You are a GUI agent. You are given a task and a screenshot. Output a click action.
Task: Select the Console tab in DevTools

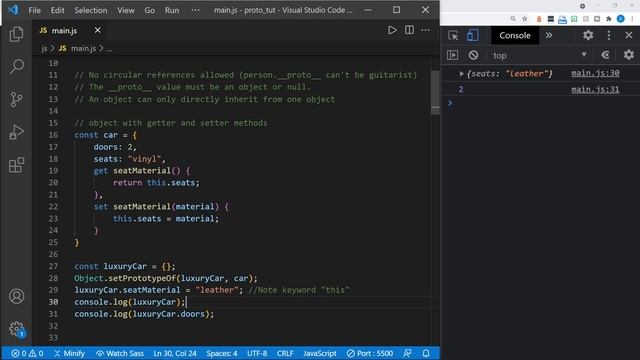pos(515,36)
